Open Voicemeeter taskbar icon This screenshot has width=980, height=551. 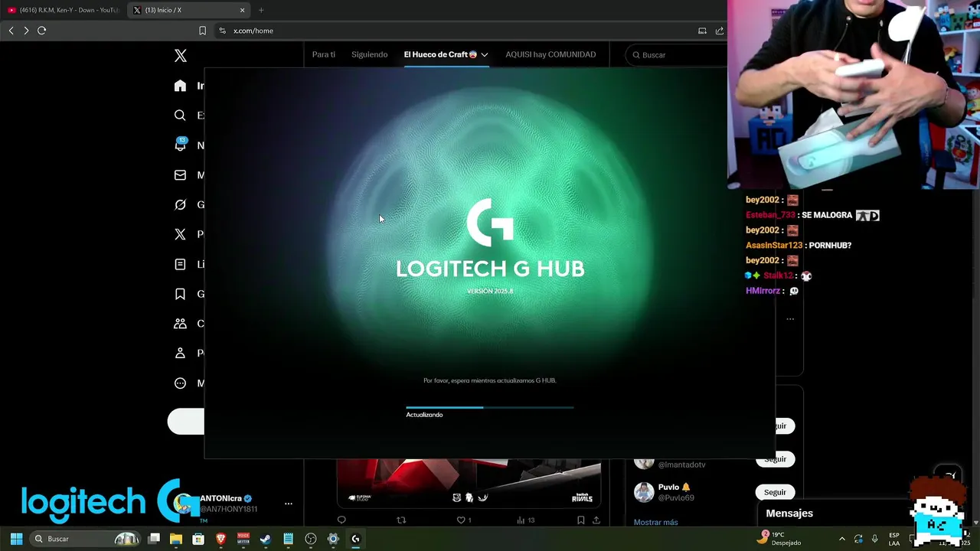243,539
